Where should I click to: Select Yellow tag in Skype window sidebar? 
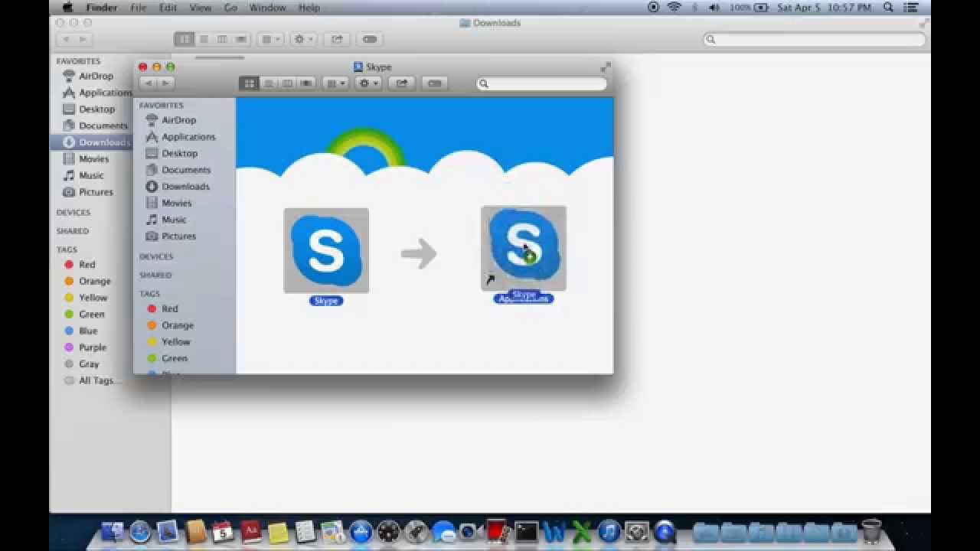(x=168, y=342)
